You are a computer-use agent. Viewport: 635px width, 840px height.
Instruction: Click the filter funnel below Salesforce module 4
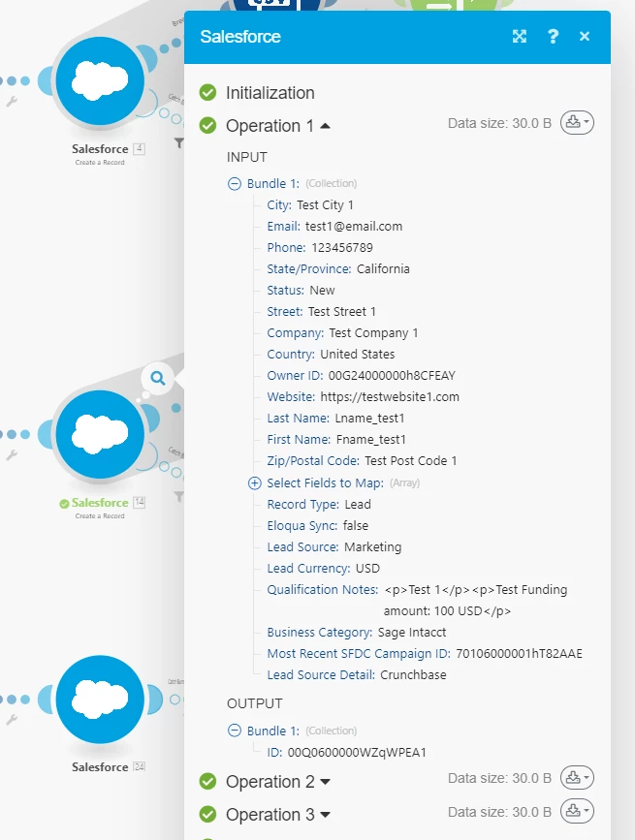click(x=179, y=143)
